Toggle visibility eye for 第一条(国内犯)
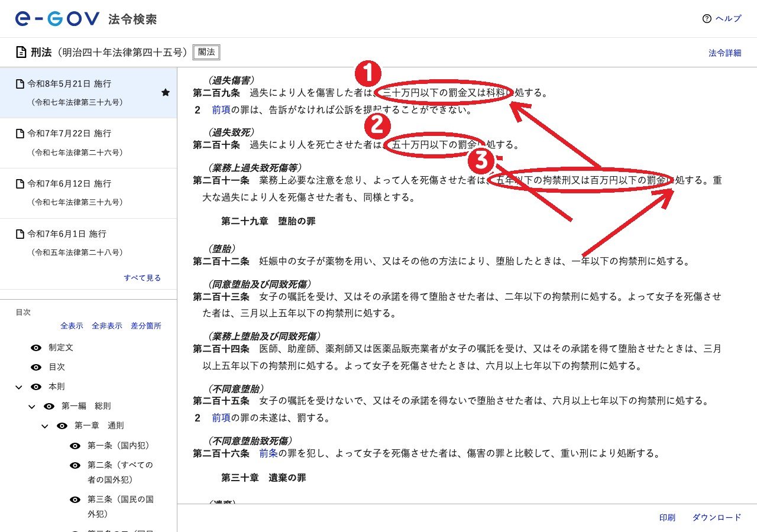Viewport: 757px width, 532px height. (x=75, y=445)
